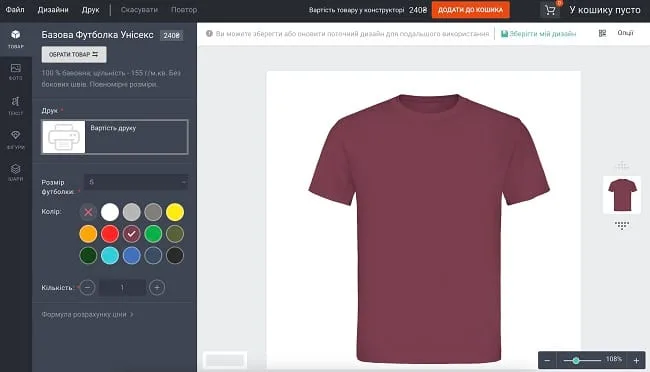Click the t-shirt on the canvas

[429, 228]
